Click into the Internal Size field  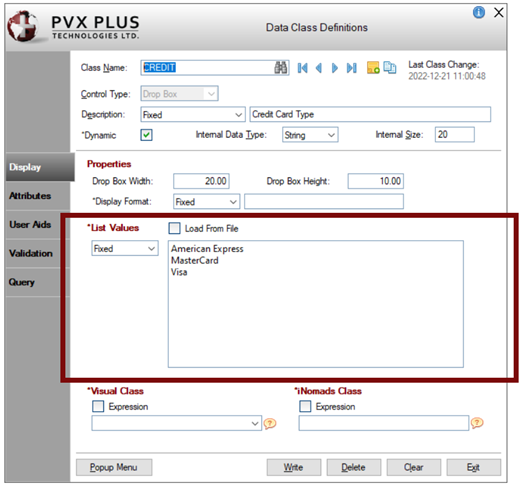point(454,135)
